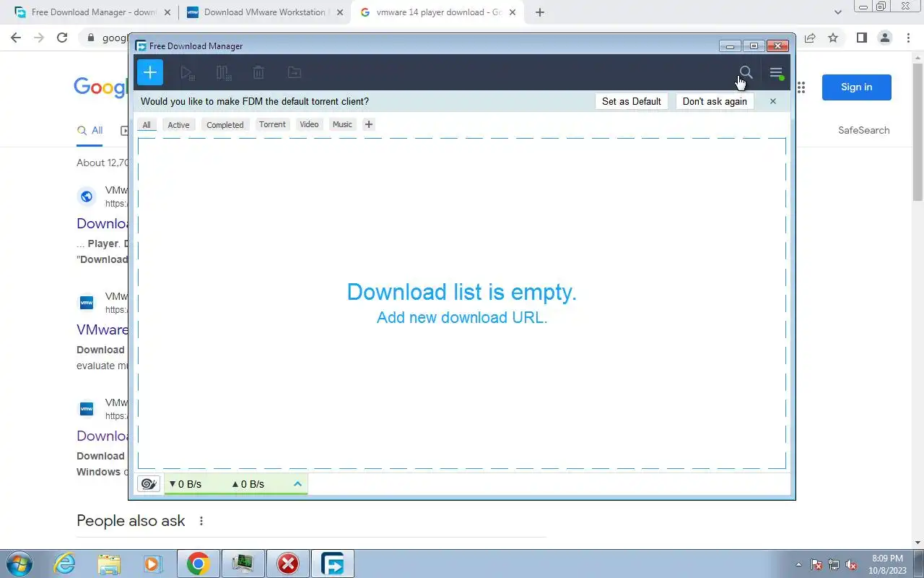Image resolution: width=924 pixels, height=578 pixels.
Task: Expand the speed panel up arrow
Action: [297, 484]
